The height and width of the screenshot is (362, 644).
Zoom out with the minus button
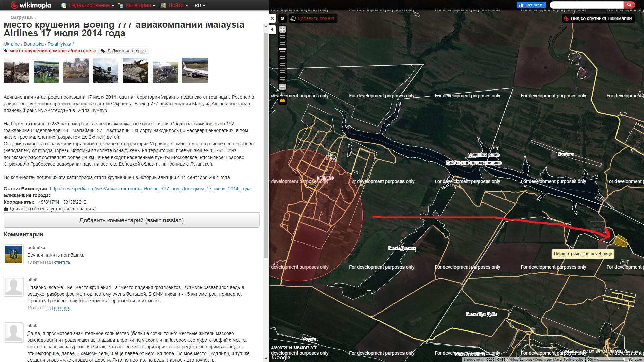tap(282, 87)
